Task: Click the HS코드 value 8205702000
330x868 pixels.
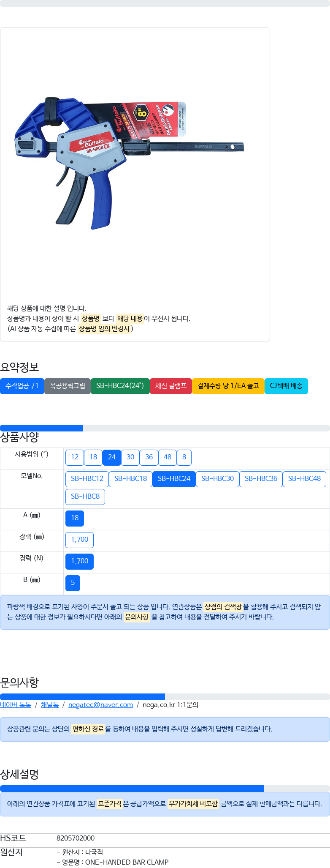Action: [x=76, y=838]
